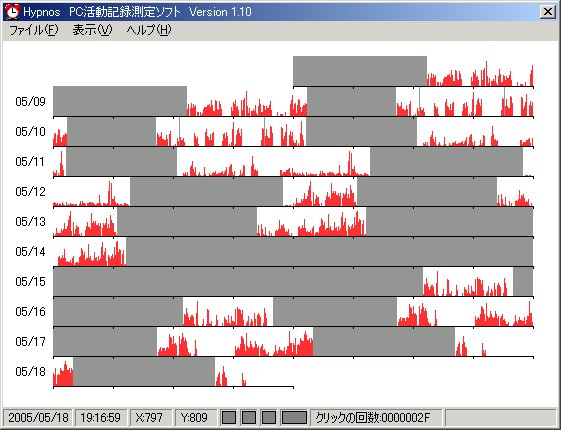
Task: Select the 05/09 date row label
Action: coord(30,102)
